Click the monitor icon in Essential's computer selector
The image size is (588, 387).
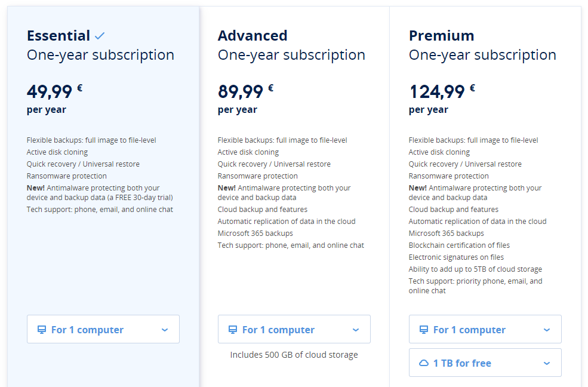tap(42, 330)
